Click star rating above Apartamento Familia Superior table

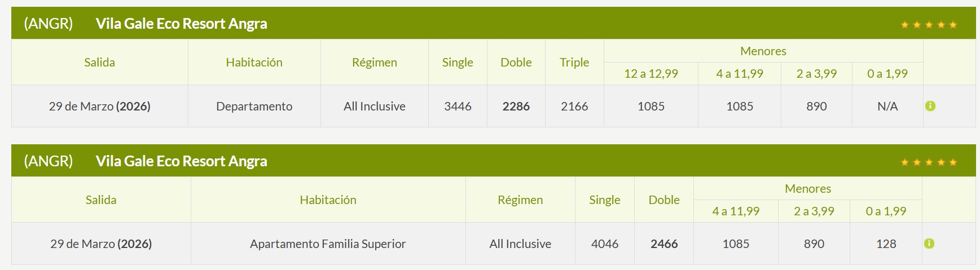pos(929,162)
